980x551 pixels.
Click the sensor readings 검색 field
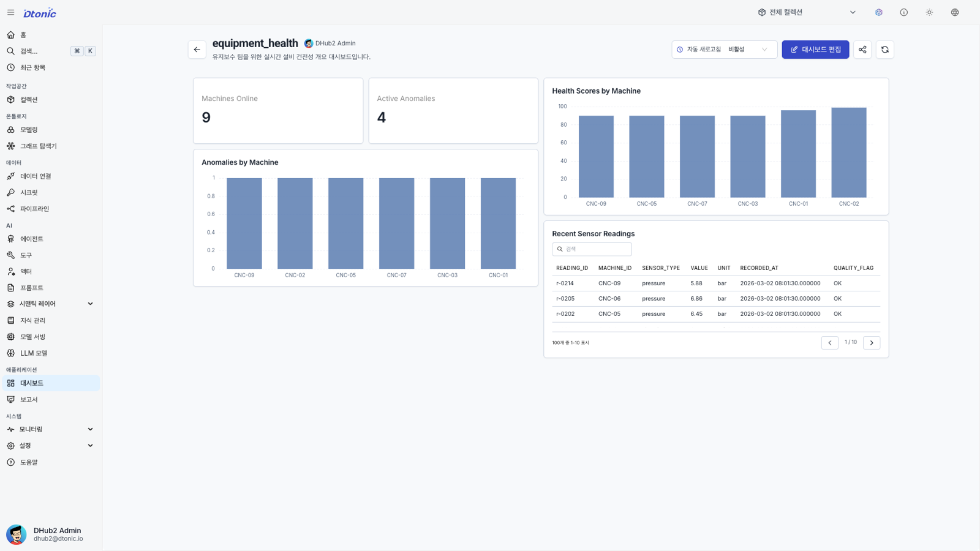tap(592, 249)
